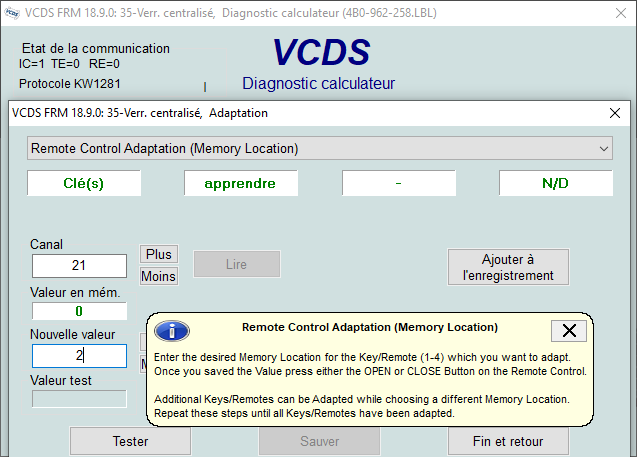Click the Valeur test field
This screenshot has width=637, height=457.
point(79,399)
